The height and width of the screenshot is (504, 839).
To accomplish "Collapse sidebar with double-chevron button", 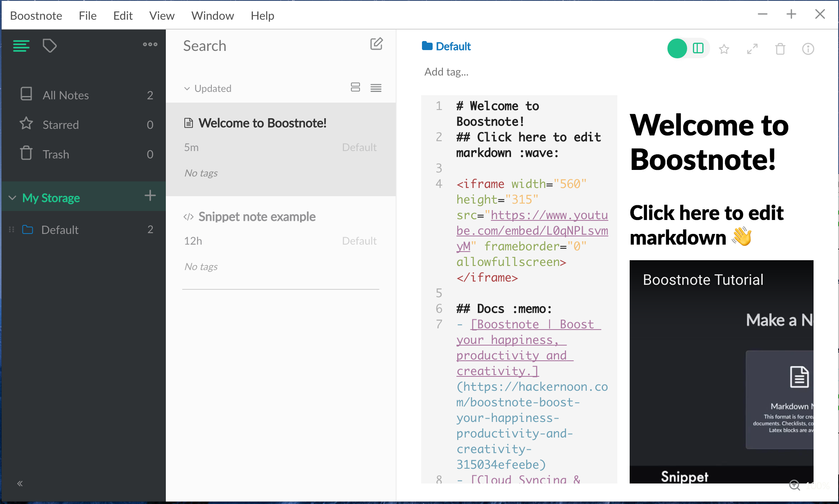I will click(x=19, y=483).
